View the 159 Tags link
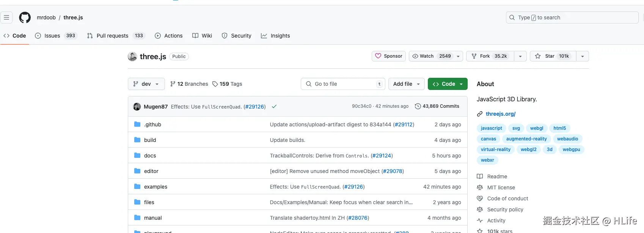This screenshot has height=233, width=644. click(227, 84)
